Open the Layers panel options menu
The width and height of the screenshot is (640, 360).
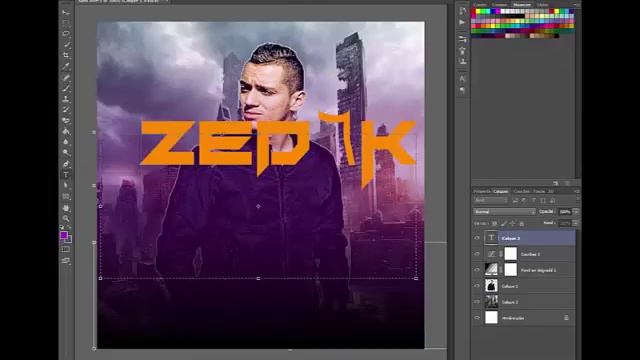click(x=577, y=191)
